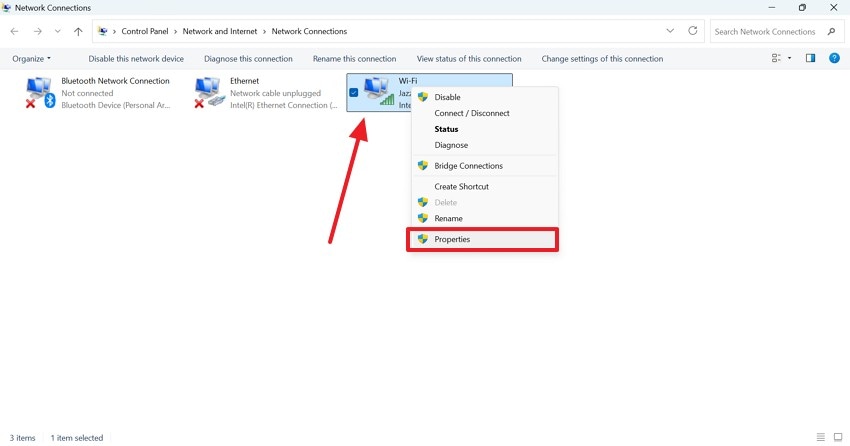Navigate to Control Panel breadcrumb
The height and width of the screenshot is (446, 850).
coord(145,31)
